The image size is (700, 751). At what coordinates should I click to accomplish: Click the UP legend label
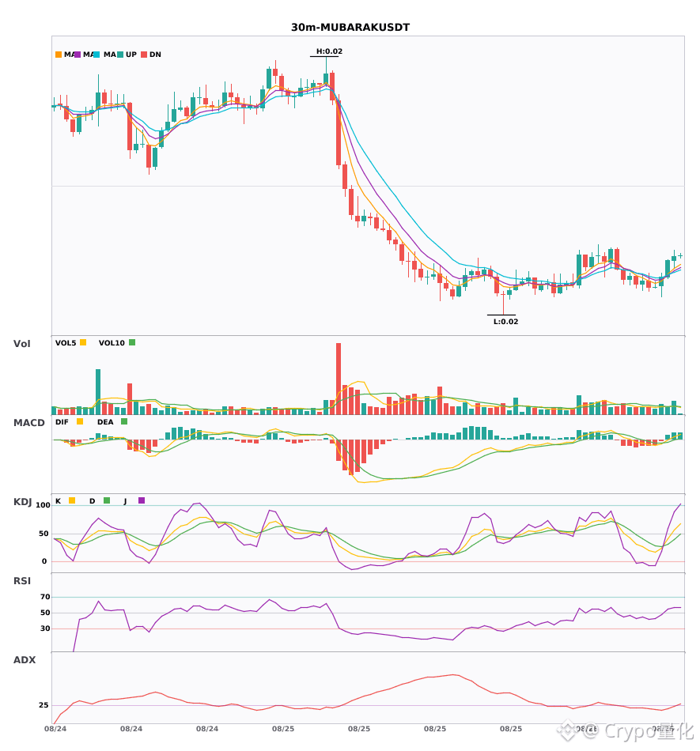pos(131,55)
